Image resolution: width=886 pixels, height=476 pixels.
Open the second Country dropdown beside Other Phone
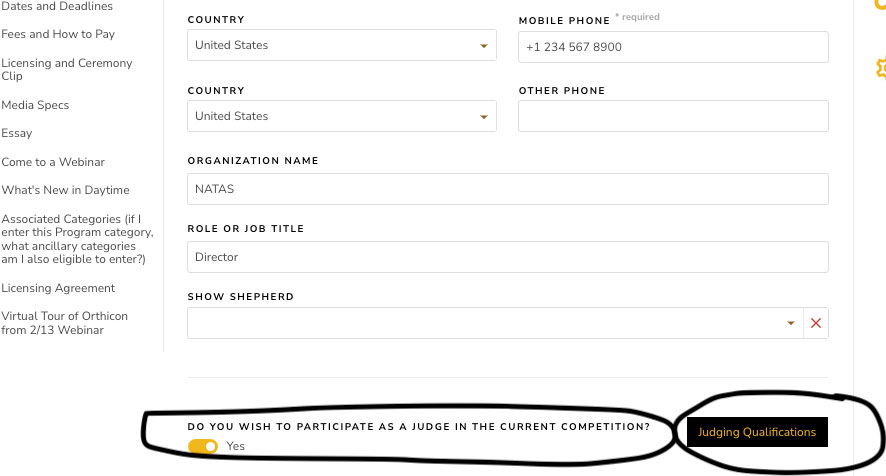pos(342,116)
